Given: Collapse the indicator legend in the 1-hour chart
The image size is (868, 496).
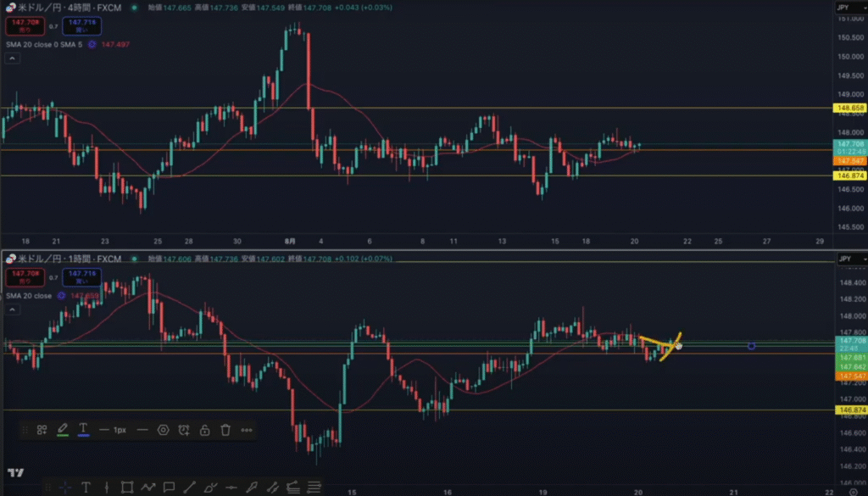Looking at the screenshot, I should coord(12,309).
